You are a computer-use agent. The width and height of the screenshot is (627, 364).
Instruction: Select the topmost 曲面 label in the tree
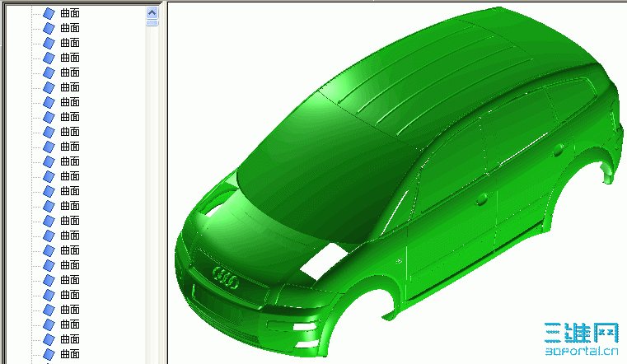pos(70,13)
